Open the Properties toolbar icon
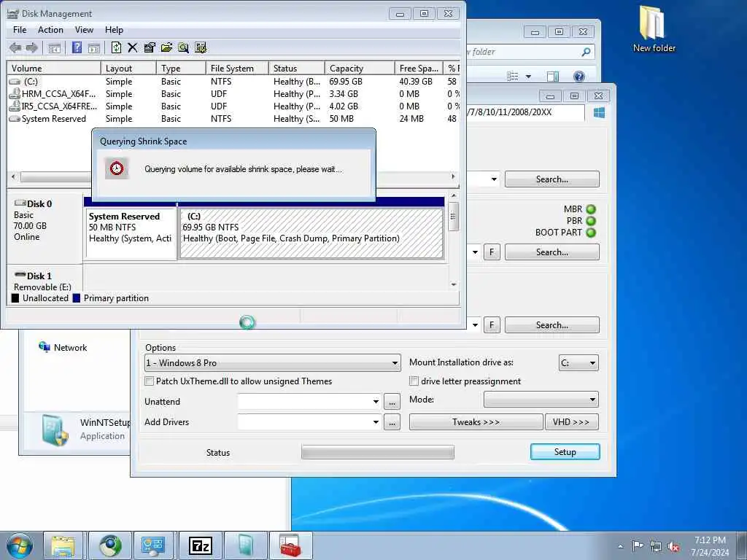 (x=149, y=47)
